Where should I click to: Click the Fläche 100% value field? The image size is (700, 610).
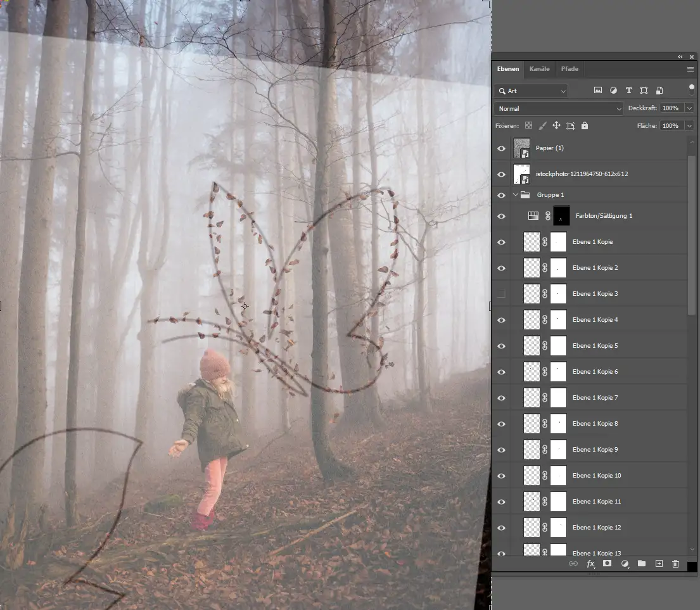point(671,126)
